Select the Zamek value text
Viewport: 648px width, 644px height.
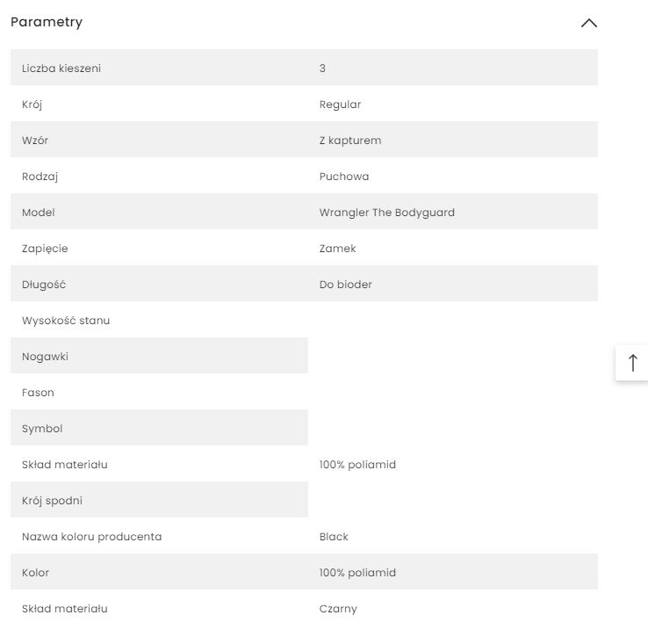coord(338,249)
